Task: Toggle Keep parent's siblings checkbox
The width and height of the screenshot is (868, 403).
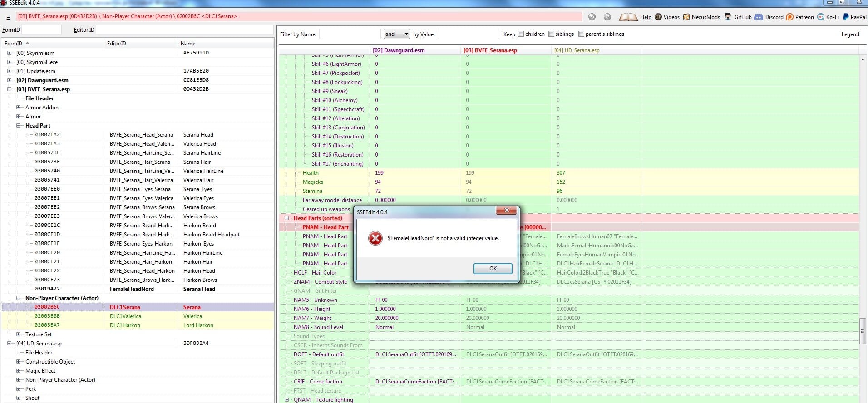Action: [581, 34]
